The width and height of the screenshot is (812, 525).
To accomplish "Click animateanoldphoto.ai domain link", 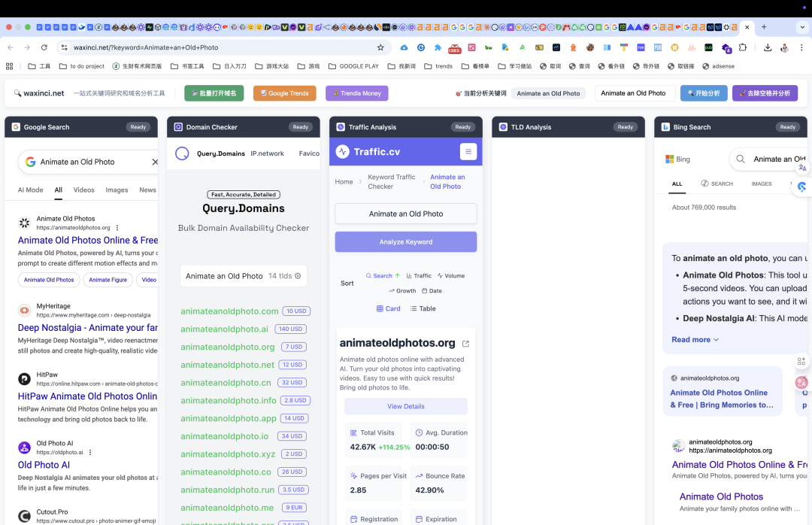I will pos(224,329).
